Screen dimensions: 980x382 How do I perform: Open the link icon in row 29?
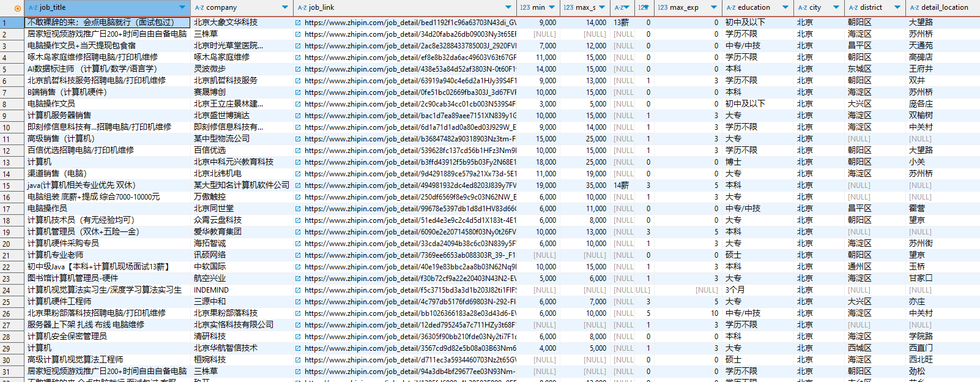pyautogui.click(x=298, y=348)
